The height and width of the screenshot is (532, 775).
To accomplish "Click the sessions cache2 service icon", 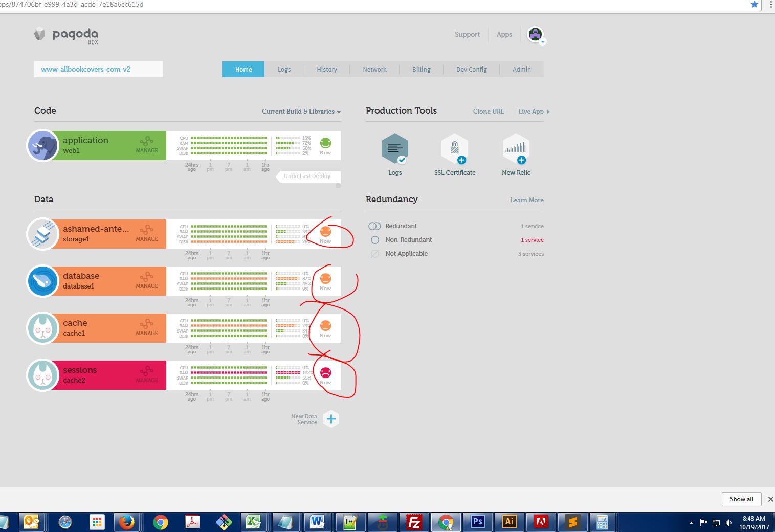I will pyautogui.click(x=43, y=375).
